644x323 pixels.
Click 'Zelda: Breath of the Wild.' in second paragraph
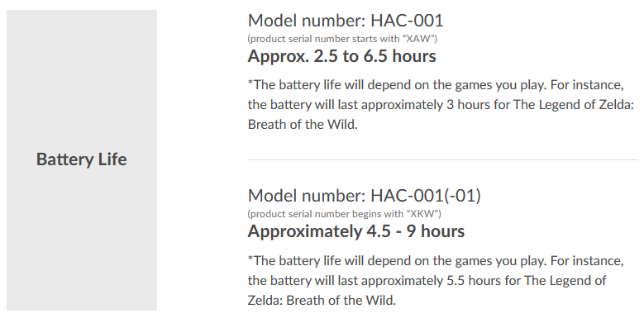[x=322, y=301]
